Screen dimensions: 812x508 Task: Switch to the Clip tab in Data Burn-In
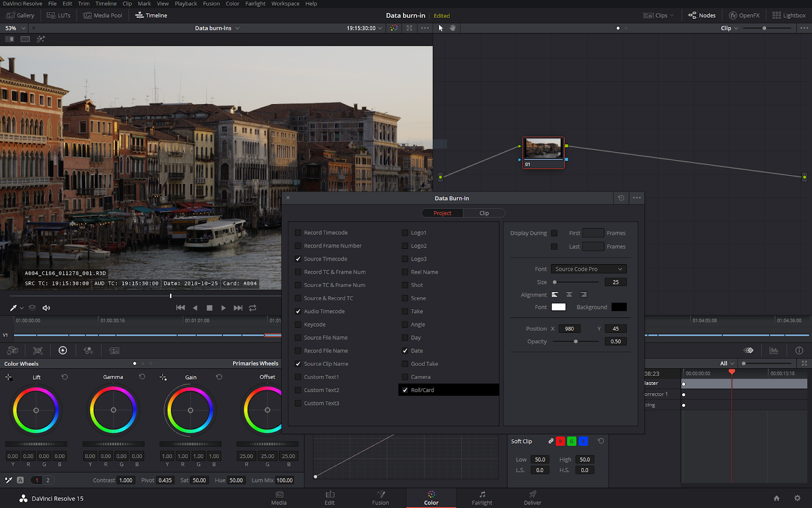pyautogui.click(x=484, y=213)
